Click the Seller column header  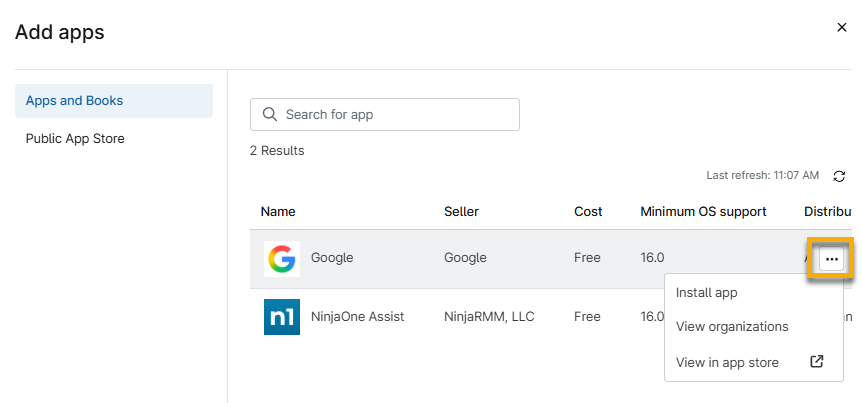(461, 212)
